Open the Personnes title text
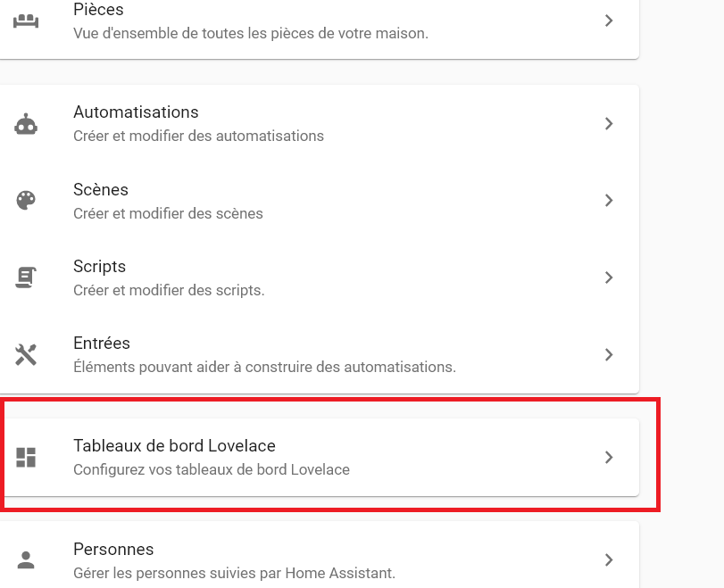 (113, 550)
